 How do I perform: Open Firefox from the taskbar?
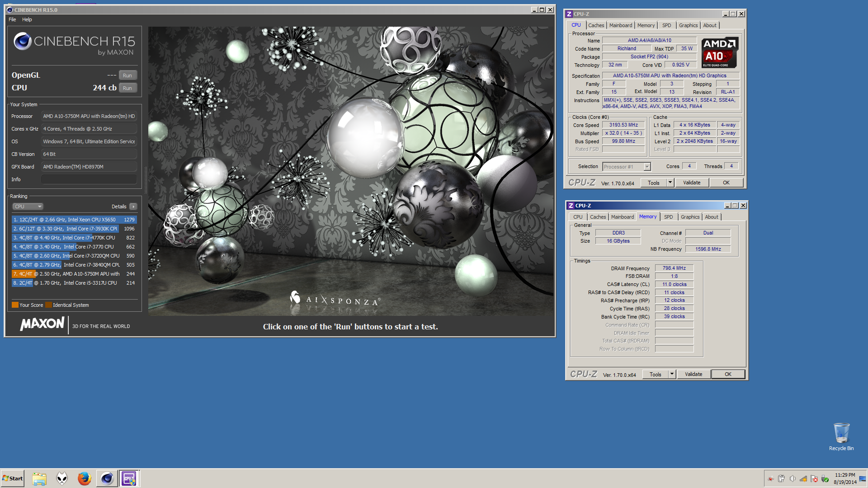click(84, 479)
